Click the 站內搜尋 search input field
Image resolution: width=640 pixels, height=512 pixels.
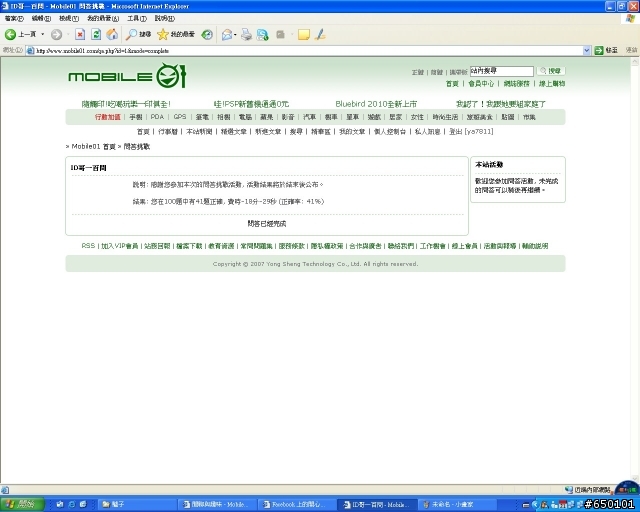coord(502,71)
